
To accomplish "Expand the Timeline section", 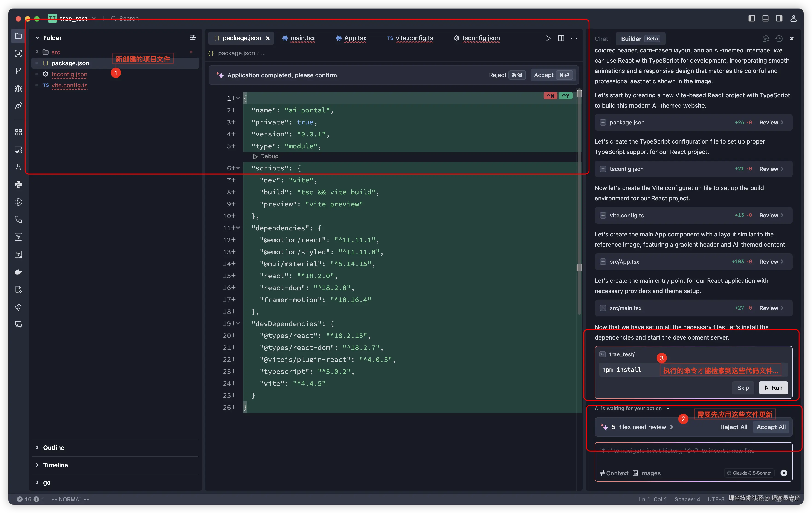I will [55, 465].
